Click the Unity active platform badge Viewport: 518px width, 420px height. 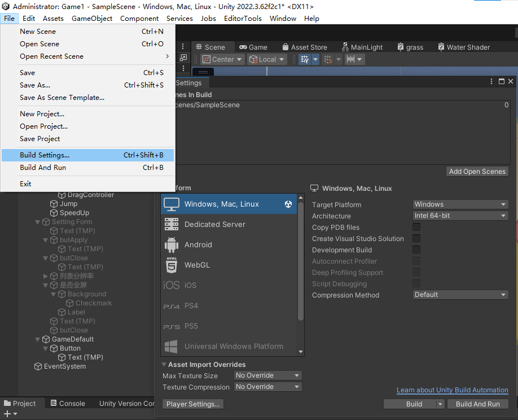coord(288,204)
